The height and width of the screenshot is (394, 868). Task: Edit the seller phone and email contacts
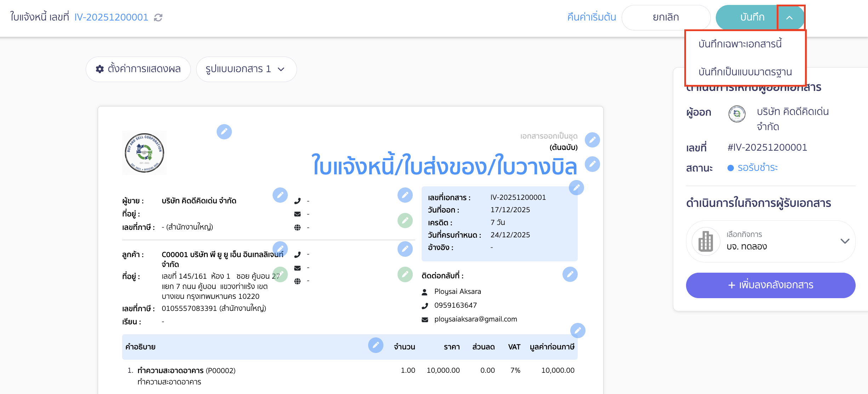(405, 195)
